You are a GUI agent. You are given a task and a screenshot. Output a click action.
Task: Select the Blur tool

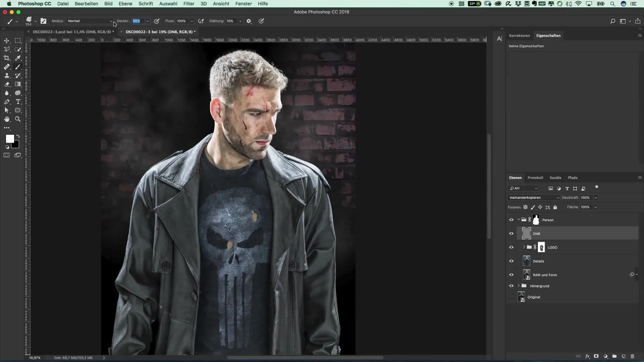click(x=7, y=93)
